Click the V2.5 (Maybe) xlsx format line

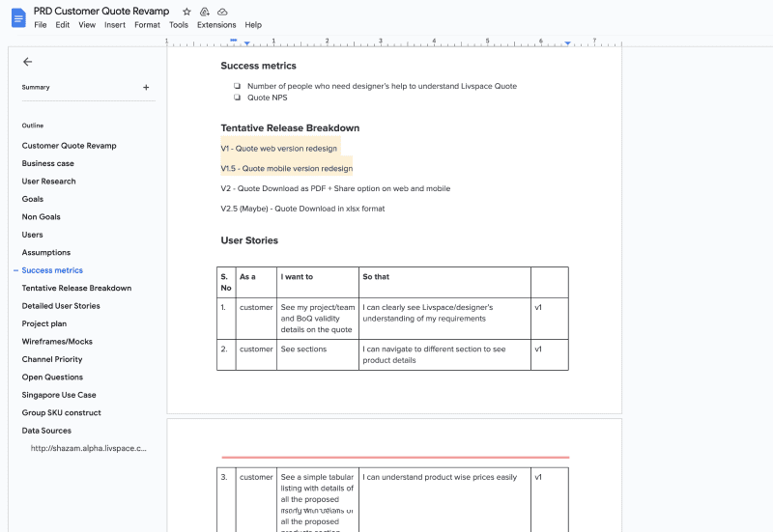[x=302, y=209]
